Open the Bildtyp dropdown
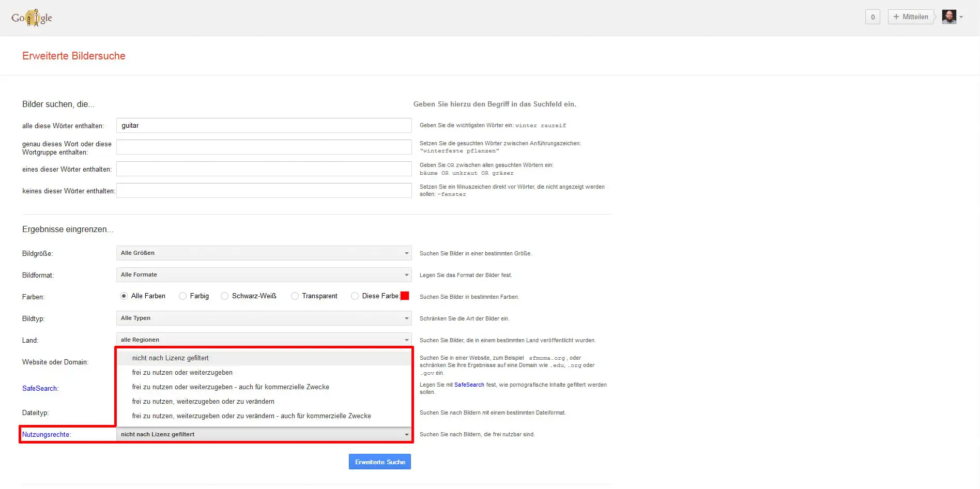980x489 pixels. click(x=264, y=318)
